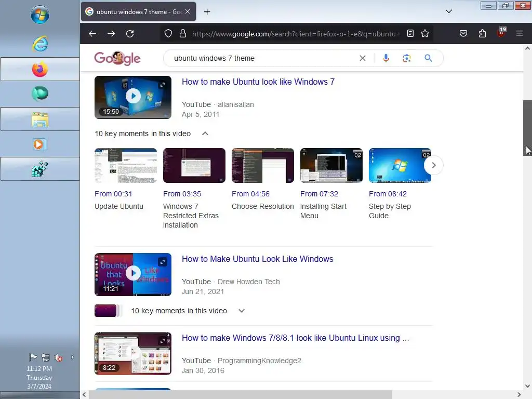Open Installing Start Menu thumbnail
532x399 pixels.
pos(331,165)
